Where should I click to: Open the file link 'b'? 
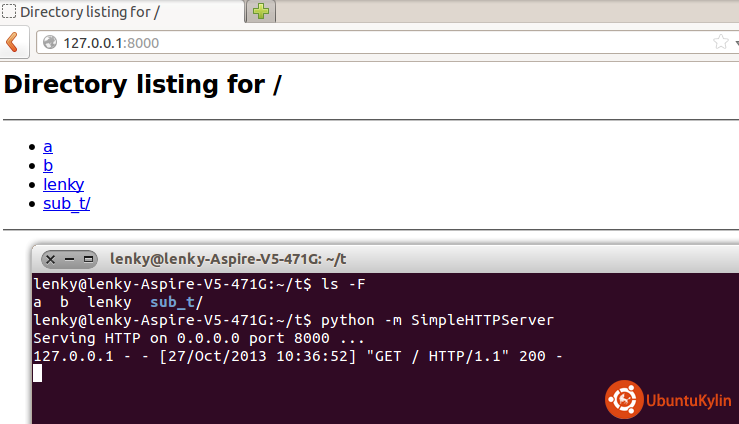point(48,166)
